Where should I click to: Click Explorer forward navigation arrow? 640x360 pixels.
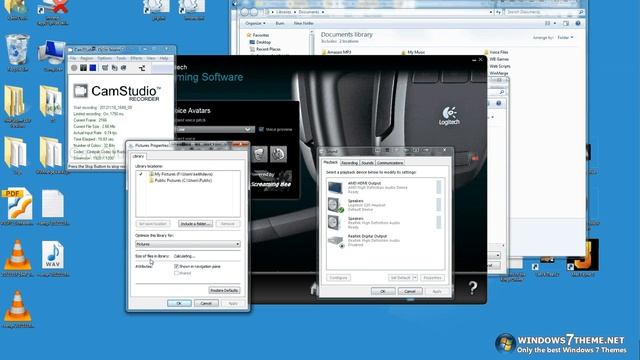click(x=254, y=12)
